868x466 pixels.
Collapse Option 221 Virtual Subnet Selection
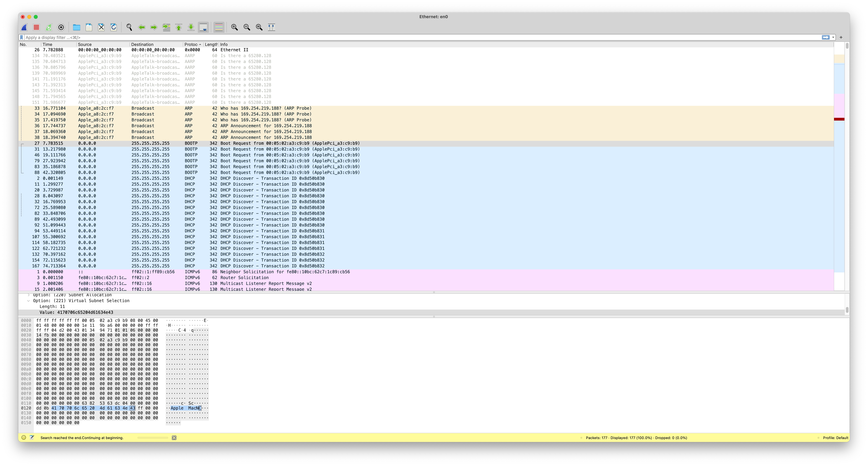[x=29, y=301]
